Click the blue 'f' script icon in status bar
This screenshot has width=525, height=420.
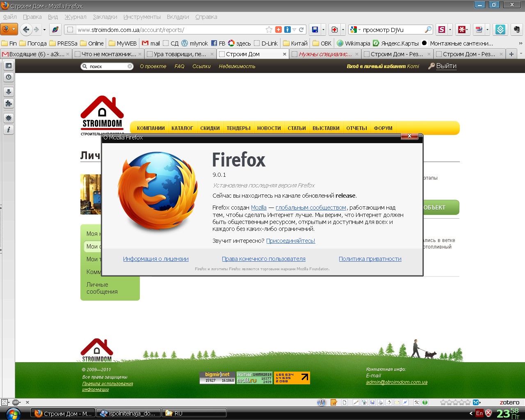coord(321,402)
